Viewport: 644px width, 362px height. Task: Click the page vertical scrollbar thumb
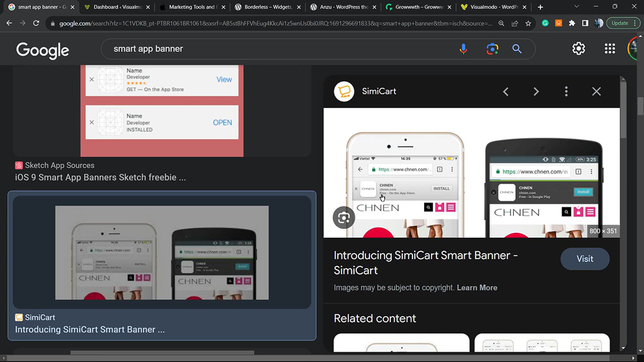click(x=640, y=106)
